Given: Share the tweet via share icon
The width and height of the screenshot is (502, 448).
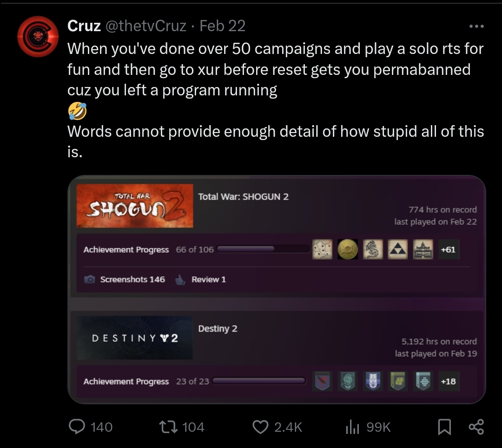Looking at the screenshot, I should click(476, 427).
